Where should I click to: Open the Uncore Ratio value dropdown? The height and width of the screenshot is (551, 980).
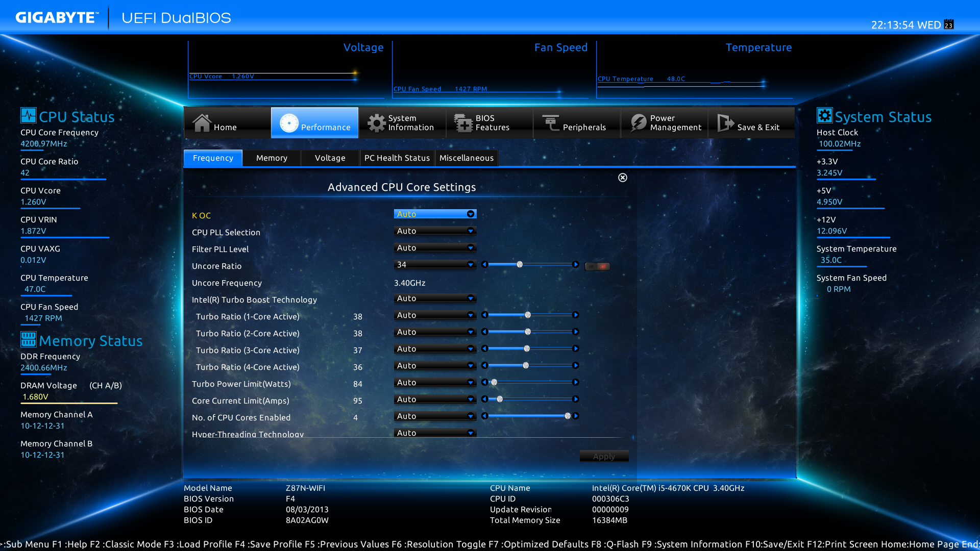[x=435, y=265]
